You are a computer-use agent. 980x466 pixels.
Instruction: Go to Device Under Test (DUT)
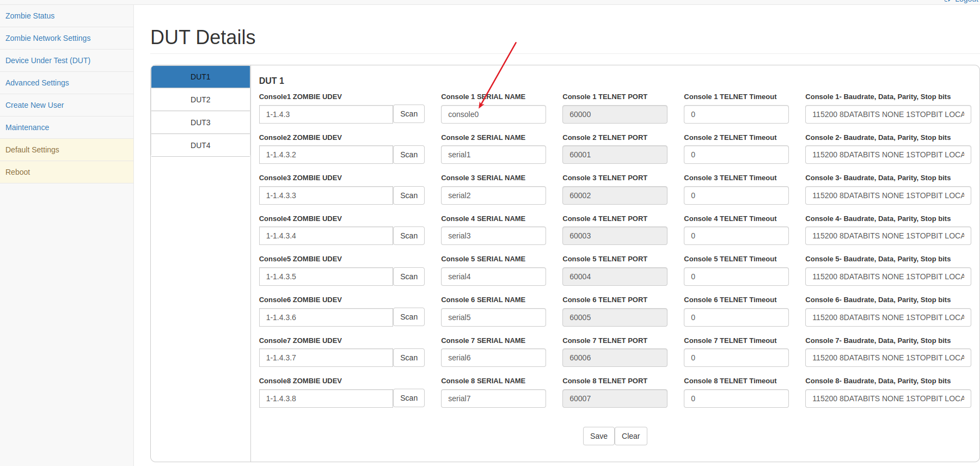48,60
